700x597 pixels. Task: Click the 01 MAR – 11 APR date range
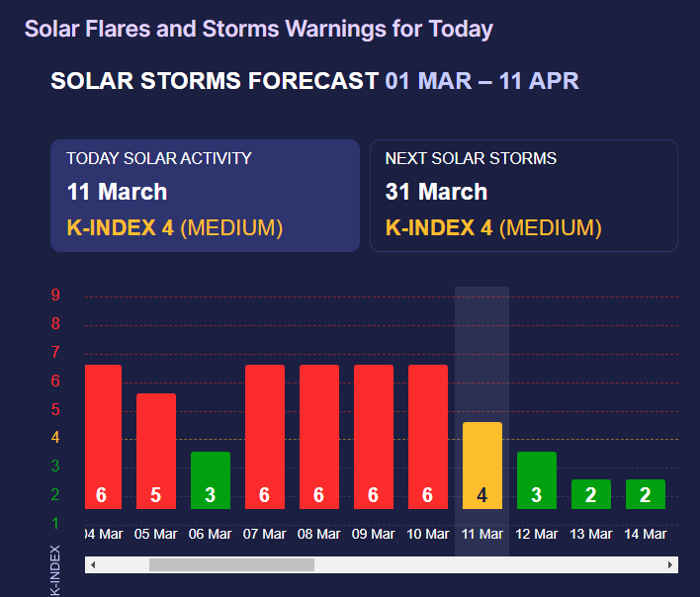(x=481, y=81)
